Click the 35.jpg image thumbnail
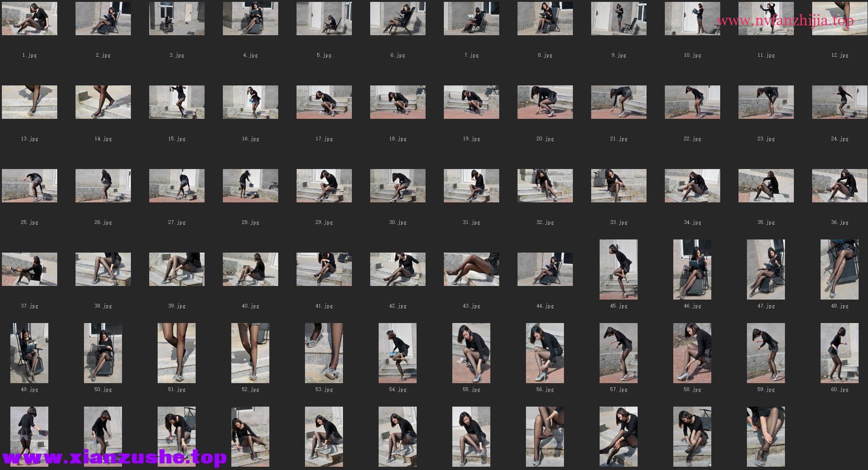This screenshot has height=470, width=868. coord(766,185)
